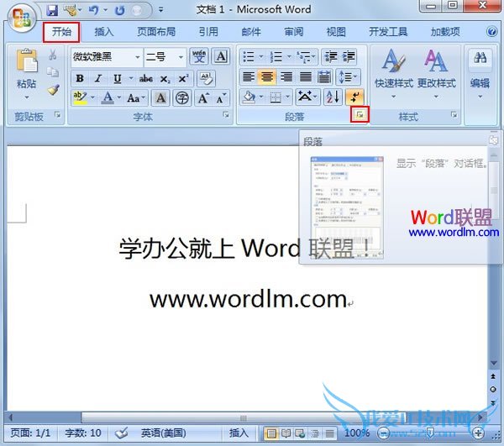Viewport: 504px width, 446px height.
Task: Open the 更改样式 menu
Action: (437, 74)
